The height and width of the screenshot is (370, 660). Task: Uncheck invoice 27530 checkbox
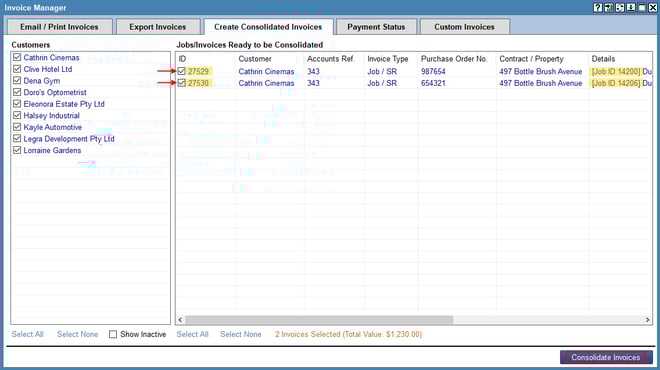181,83
